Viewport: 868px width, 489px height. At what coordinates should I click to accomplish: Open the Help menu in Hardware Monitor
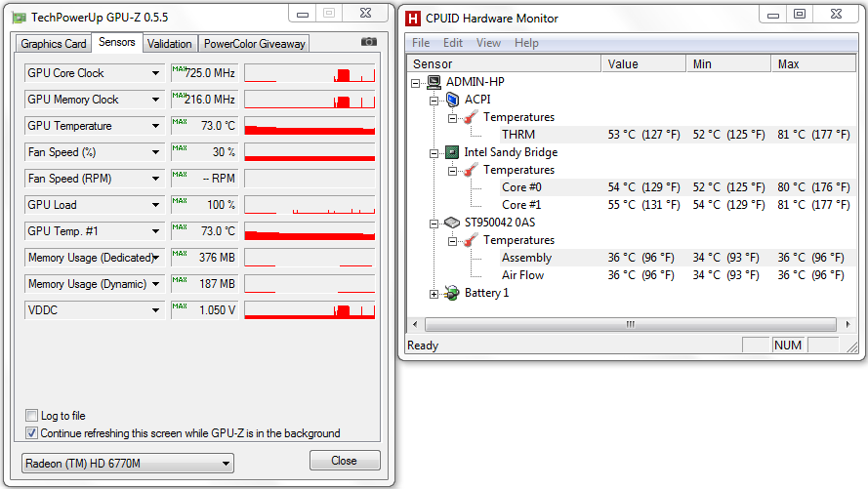coord(526,43)
